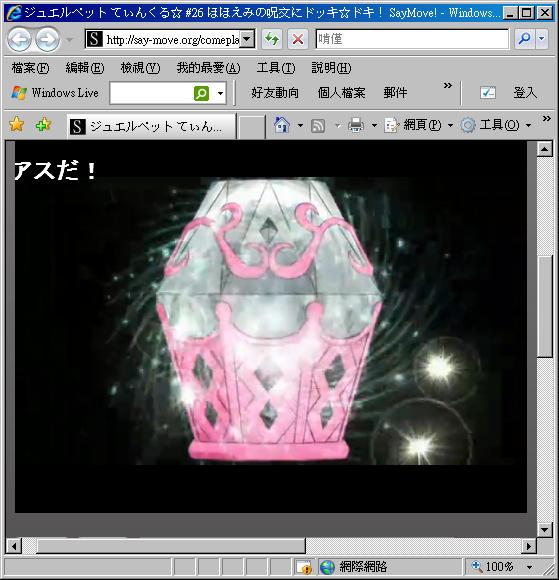The image size is (559, 580).
Task: Open 好友動向 on Windows Live toolbar
Action: click(x=275, y=93)
